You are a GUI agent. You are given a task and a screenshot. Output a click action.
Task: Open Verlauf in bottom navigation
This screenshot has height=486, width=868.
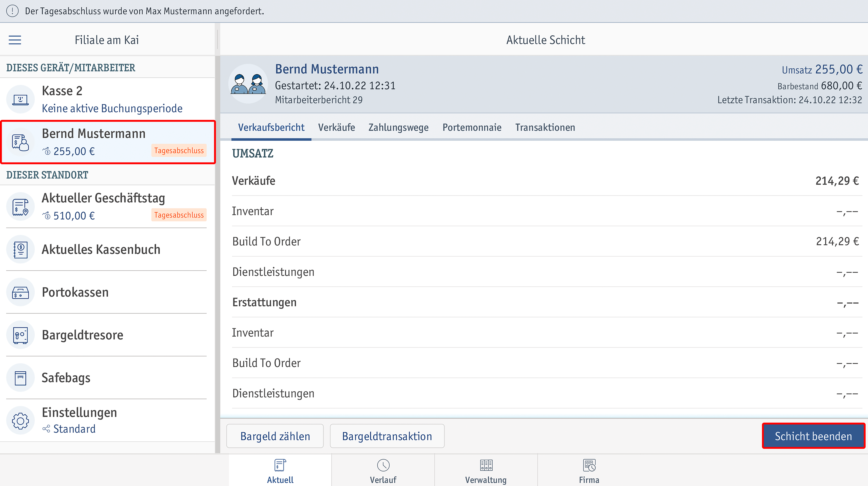383,470
